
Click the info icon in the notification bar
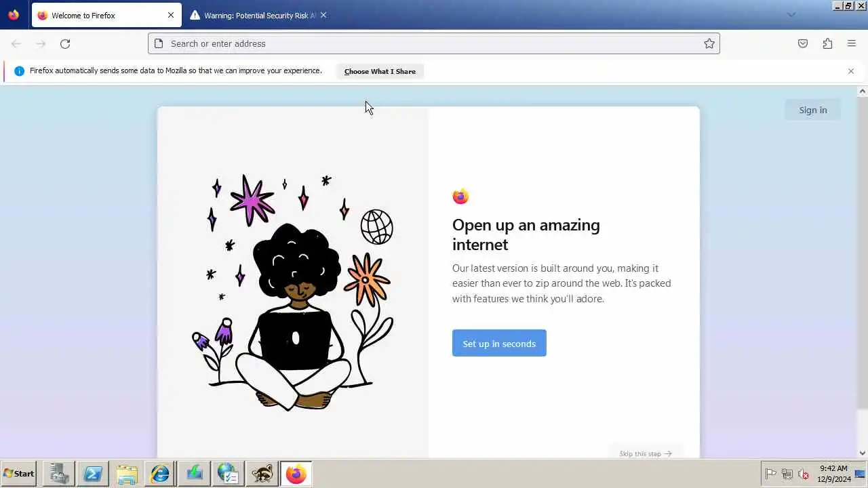19,71
